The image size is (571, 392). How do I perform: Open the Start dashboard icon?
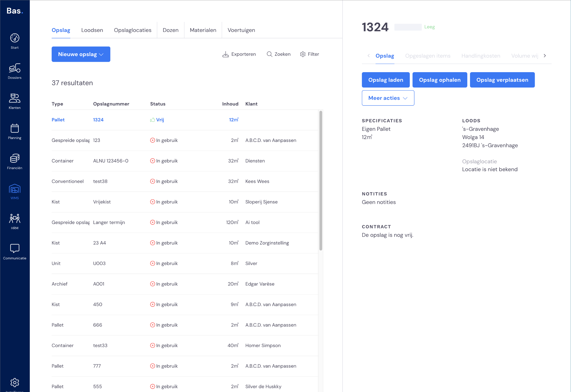[x=14, y=38]
